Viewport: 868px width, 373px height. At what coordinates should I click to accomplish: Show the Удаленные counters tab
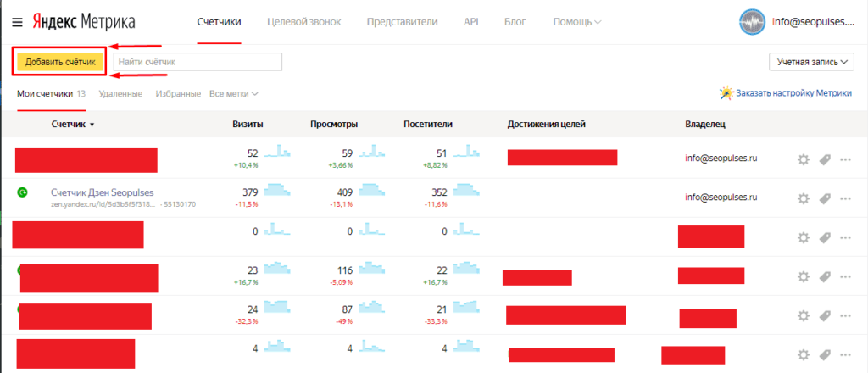point(120,93)
